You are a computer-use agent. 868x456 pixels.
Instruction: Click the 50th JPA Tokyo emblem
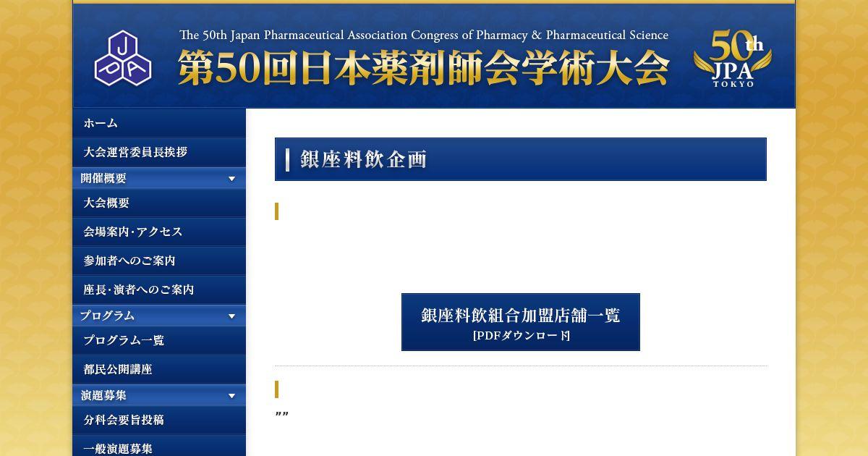click(x=733, y=58)
